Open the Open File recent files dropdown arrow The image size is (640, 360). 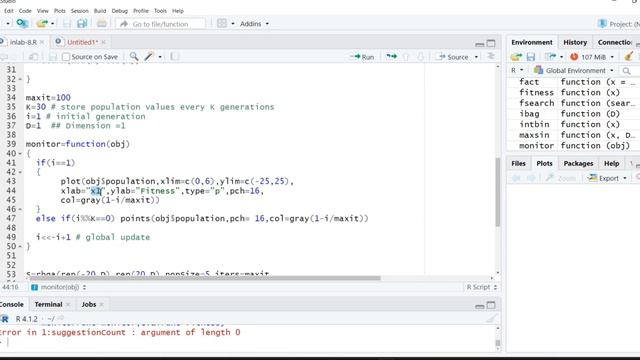click(x=53, y=24)
